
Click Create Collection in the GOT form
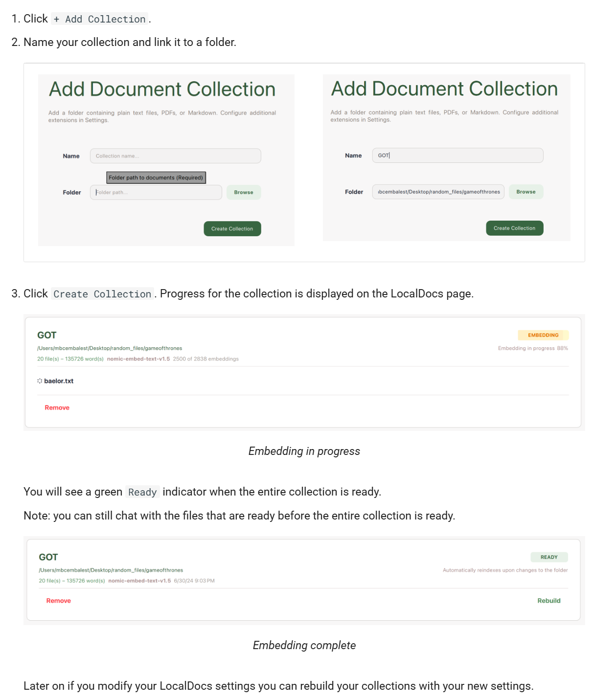(x=514, y=228)
